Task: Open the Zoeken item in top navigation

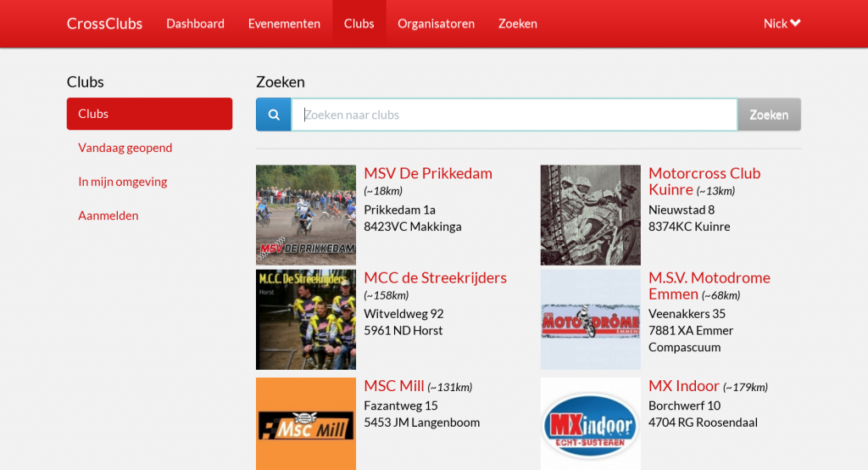Action: coord(518,23)
